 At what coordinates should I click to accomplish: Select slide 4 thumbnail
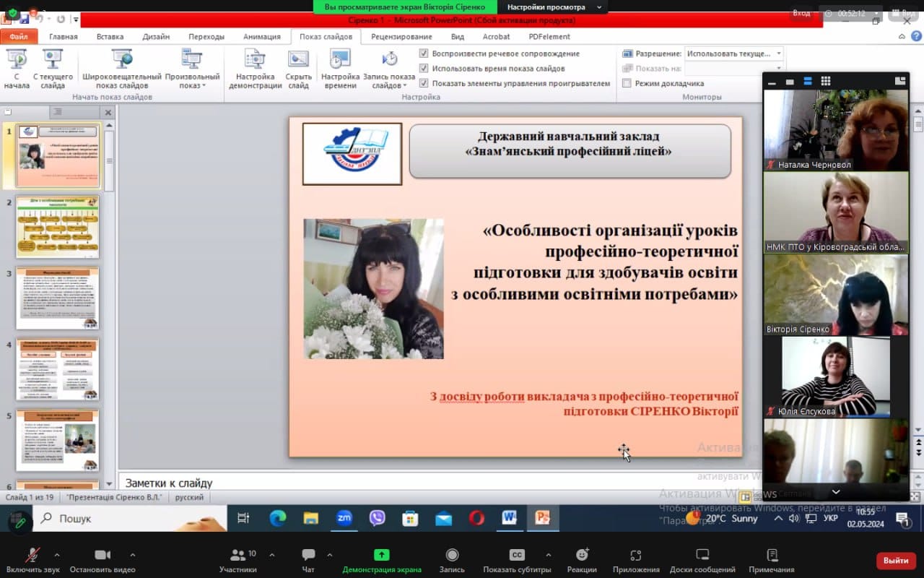57,369
